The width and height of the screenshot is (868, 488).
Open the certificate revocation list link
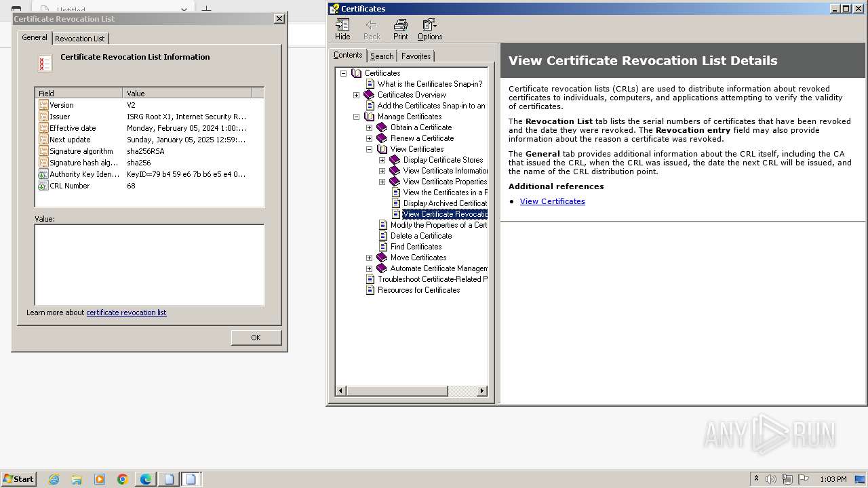(126, 312)
